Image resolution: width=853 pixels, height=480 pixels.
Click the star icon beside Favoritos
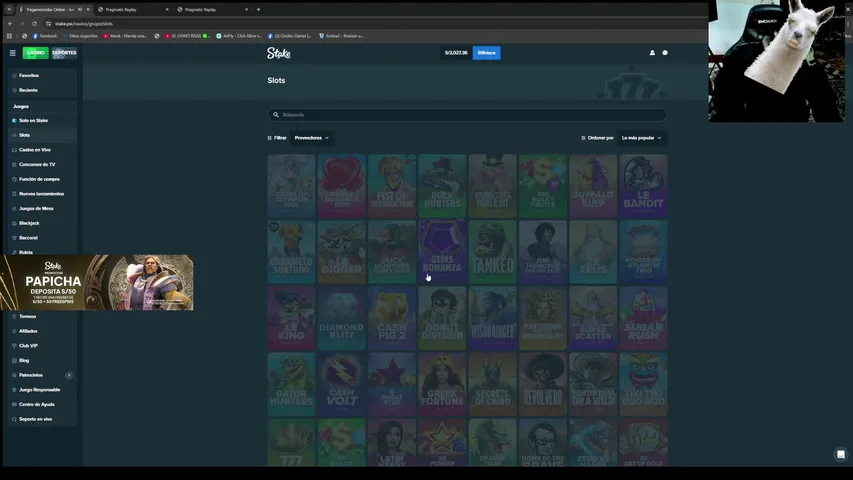(14, 76)
